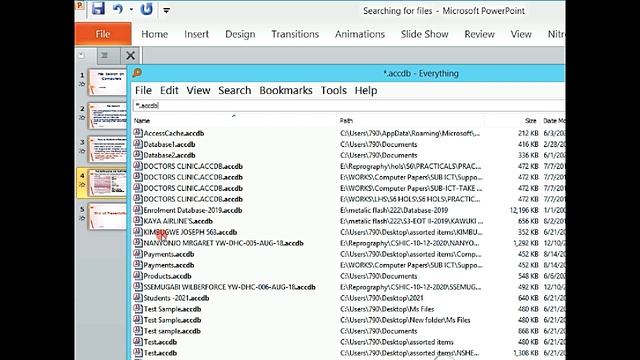The width and height of the screenshot is (640, 360).
Task: Open the Slide Show ribbon tab
Action: pyautogui.click(x=424, y=34)
